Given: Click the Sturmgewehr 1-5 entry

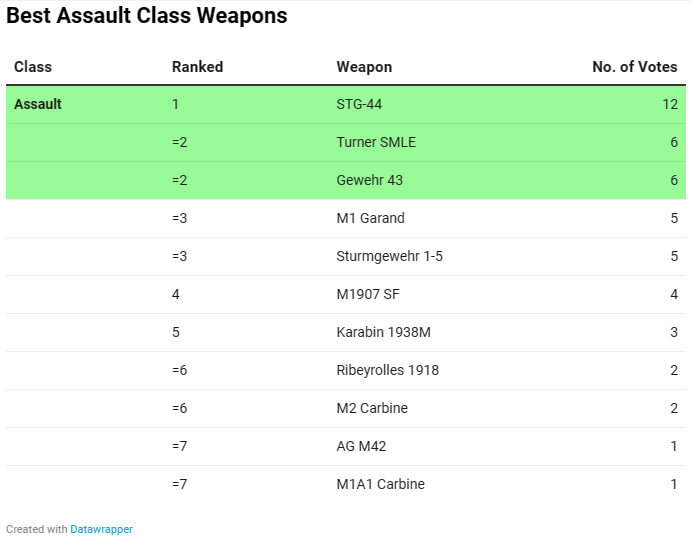Looking at the screenshot, I should [x=389, y=256].
